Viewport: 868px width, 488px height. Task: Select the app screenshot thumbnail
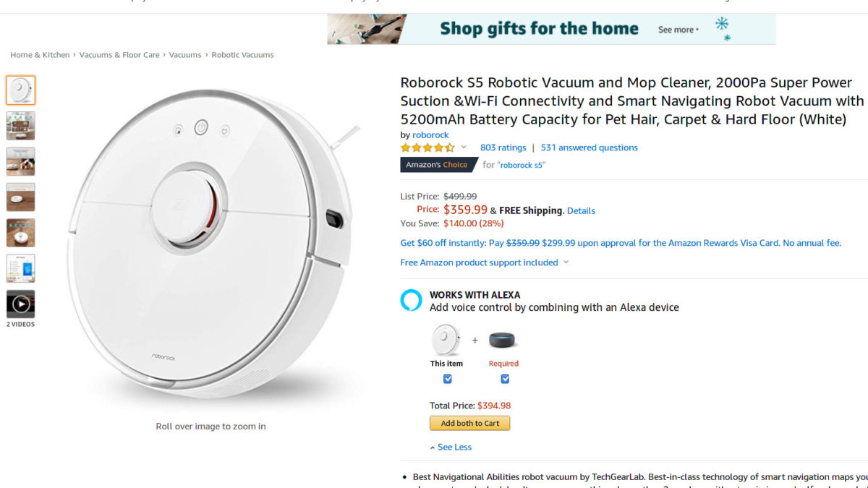point(20,268)
